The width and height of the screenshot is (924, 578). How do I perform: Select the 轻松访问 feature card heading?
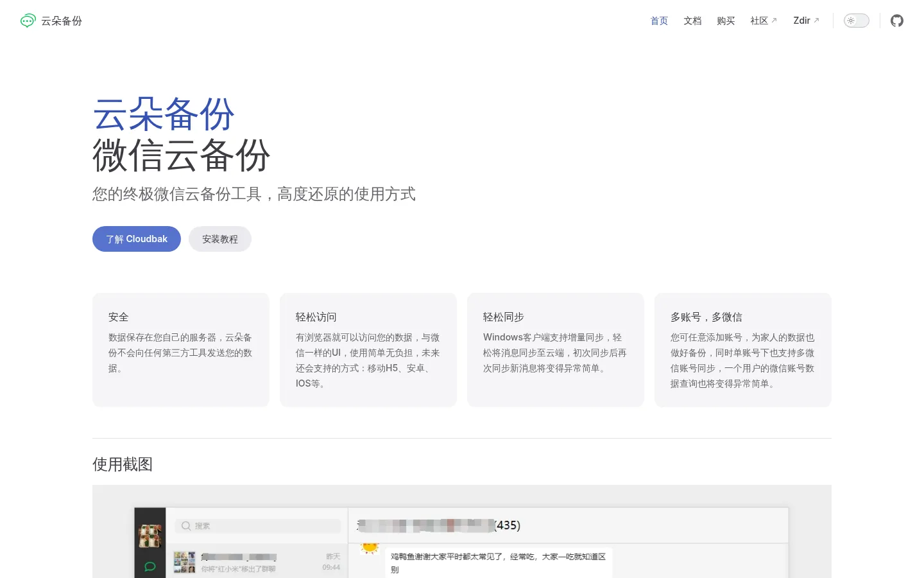click(316, 317)
